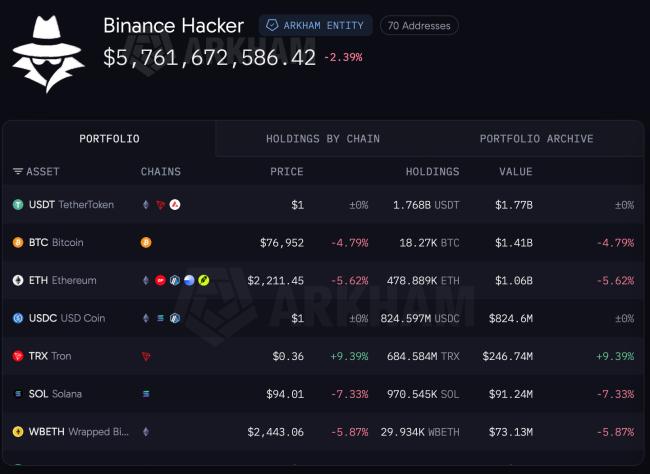Open the USDT TetherToken asset name
Viewport: 650px width, 474px height.
71,204
